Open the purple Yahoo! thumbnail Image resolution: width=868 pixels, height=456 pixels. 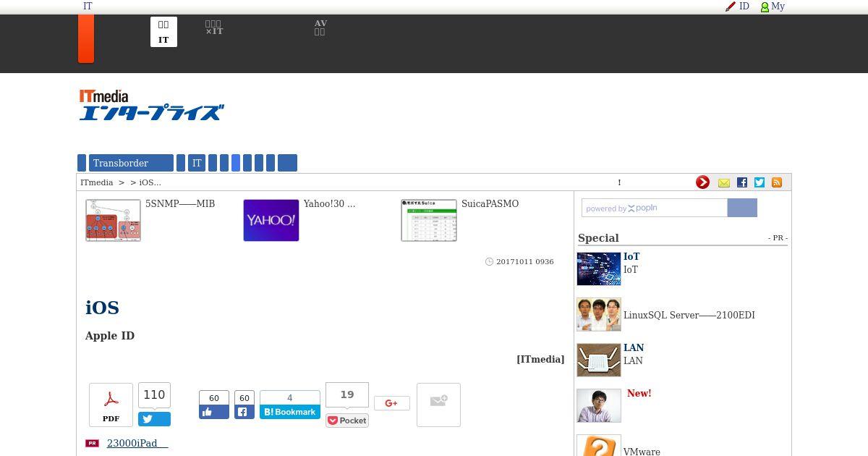[271, 221]
